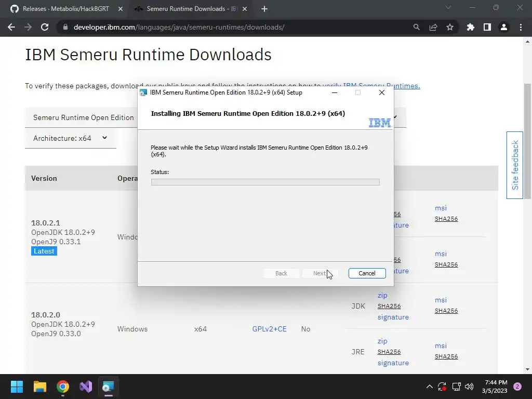532x399 pixels.
Task: Open network settings tray icon
Action: point(456,387)
